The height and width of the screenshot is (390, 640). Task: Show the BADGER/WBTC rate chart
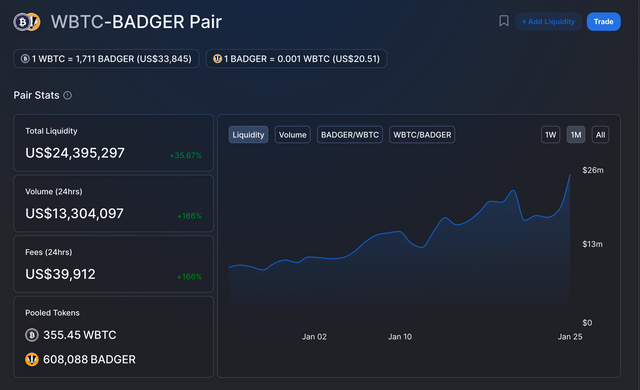[x=350, y=135]
